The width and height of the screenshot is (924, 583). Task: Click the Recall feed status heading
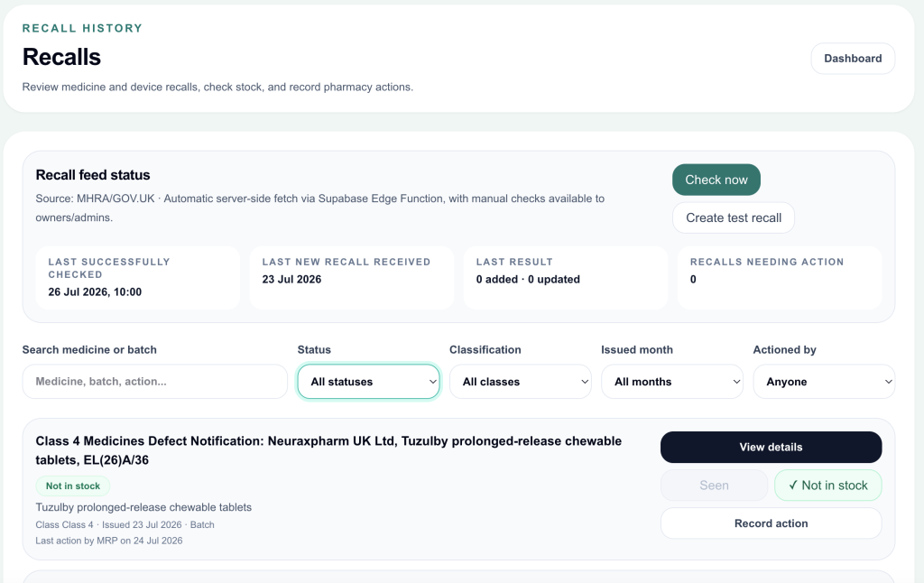(x=93, y=175)
